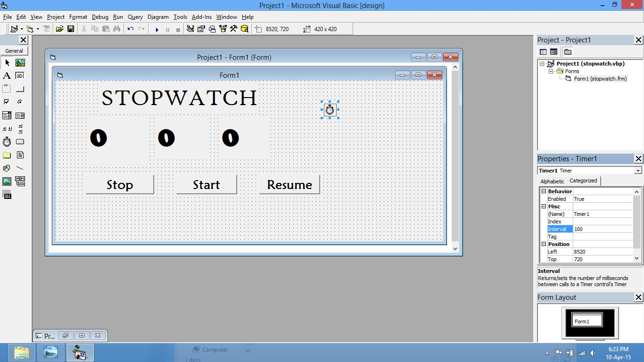The height and width of the screenshot is (362, 644).
Task: Click the Resume button on the form
Action: point(289,184)
